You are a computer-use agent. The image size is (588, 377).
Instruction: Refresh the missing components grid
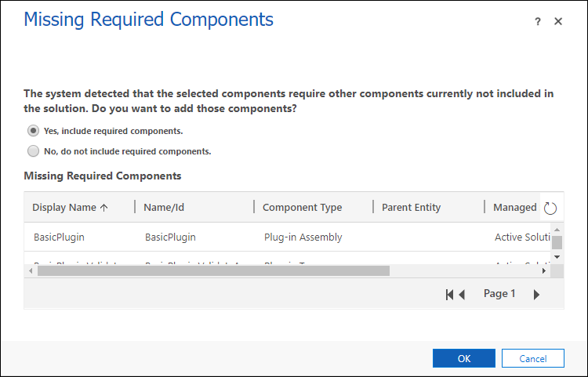(x=550, y=208)
